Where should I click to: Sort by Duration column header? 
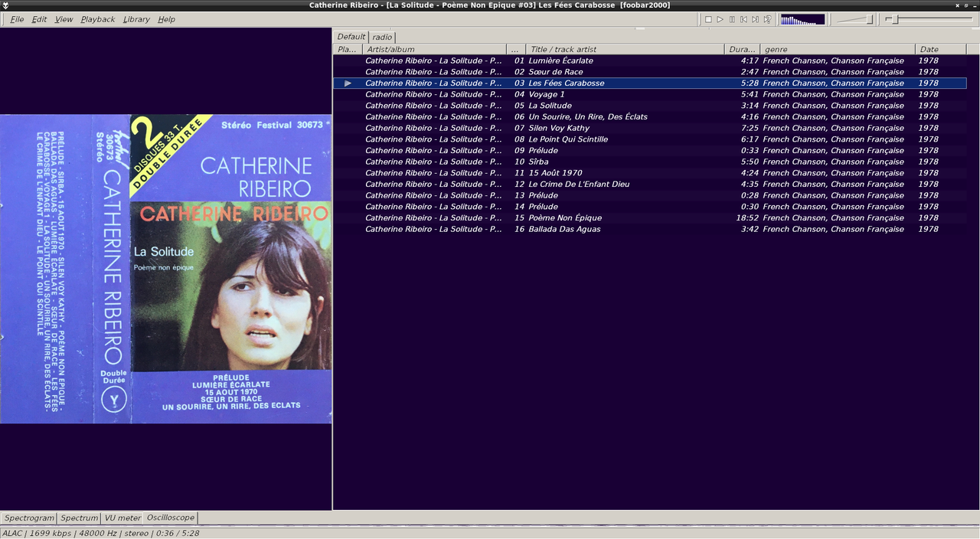pyautogui.click(x=743, y=49)
